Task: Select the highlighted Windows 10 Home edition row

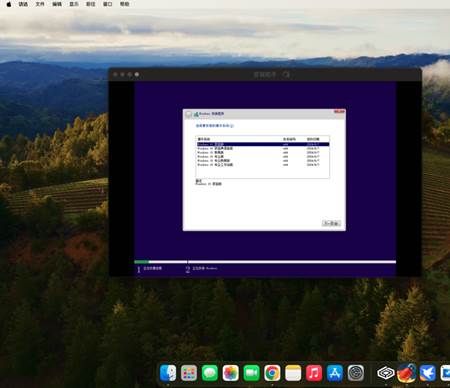Action: 263,144
